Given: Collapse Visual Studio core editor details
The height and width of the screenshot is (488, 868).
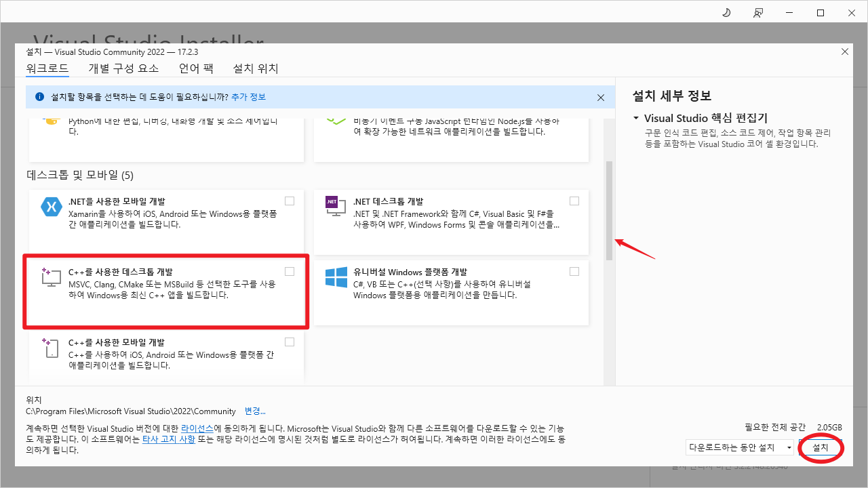Looking at the screenshot, I should click(636, 118).
